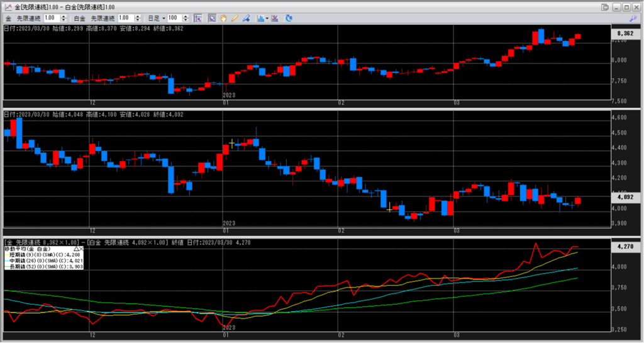Click the cascade window icon in title bar
This screenshot has width=644, height=343.
point(604,6)
